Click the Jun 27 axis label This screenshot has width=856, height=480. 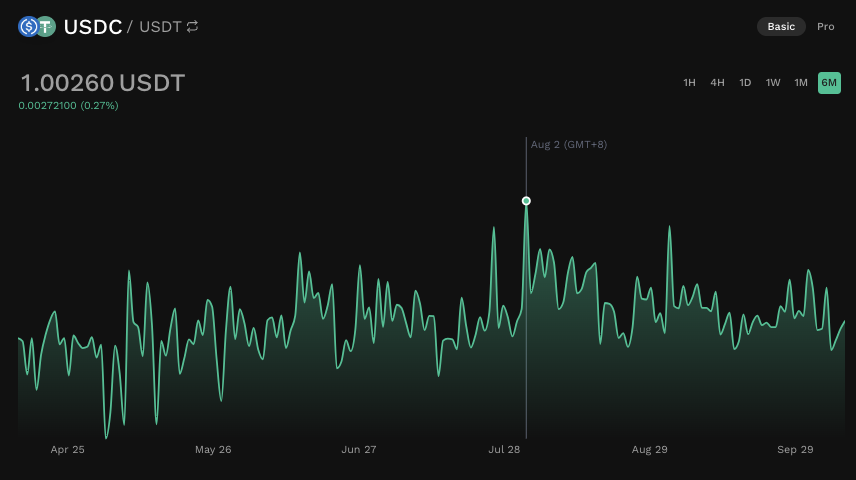click(x=358, y=449)
